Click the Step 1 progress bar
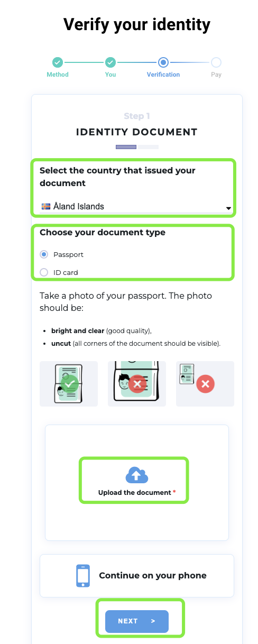Viewport: 258px width, 644px height. pyautogui.click(x=137, y=146)
